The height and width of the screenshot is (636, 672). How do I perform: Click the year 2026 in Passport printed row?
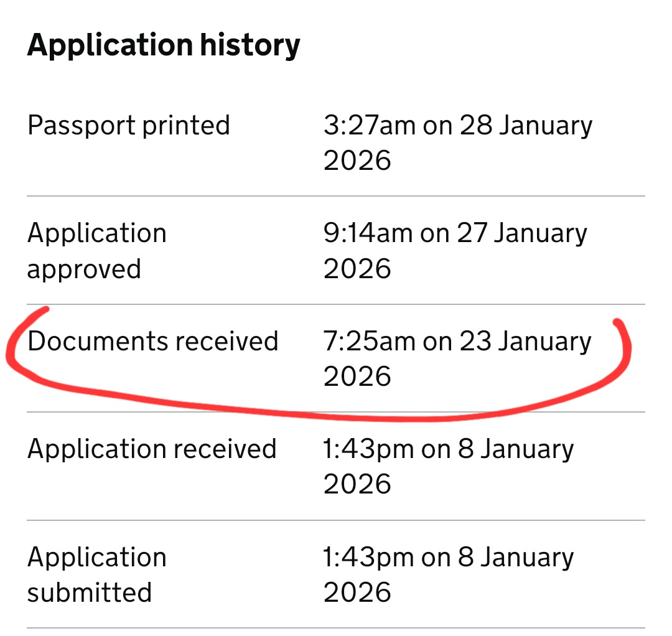(x=357, y=161)
